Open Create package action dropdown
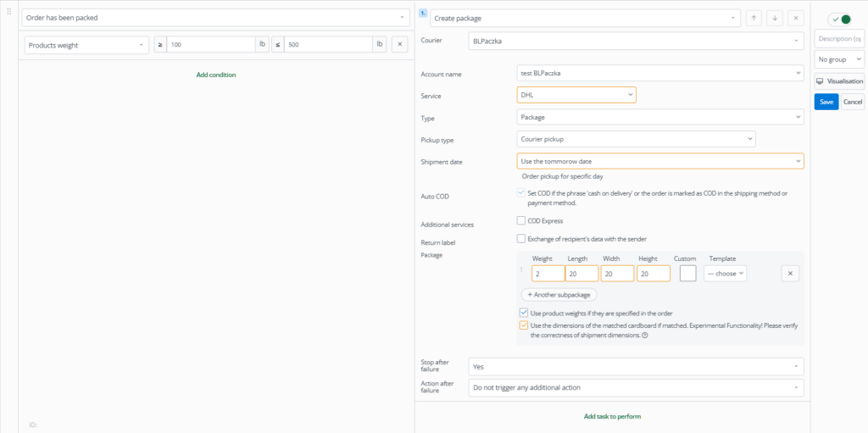The width and height of the screenshot is (868, 433). pos(585,19)
